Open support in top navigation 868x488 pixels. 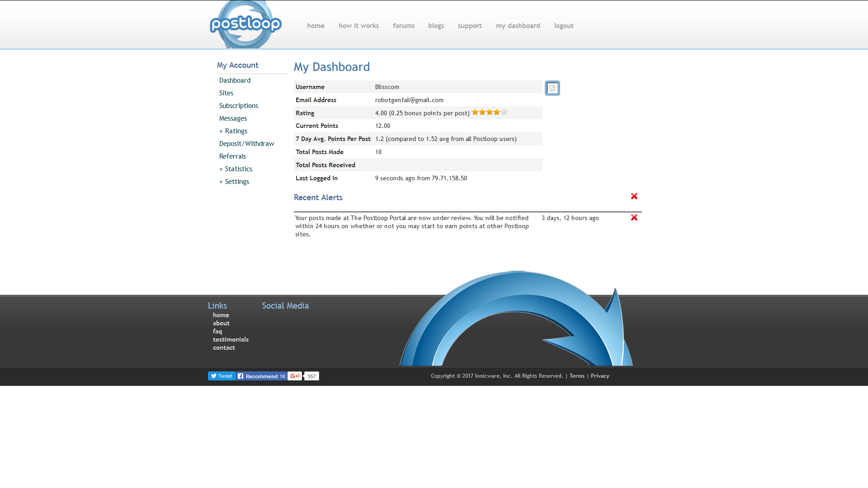click(470, 26)
